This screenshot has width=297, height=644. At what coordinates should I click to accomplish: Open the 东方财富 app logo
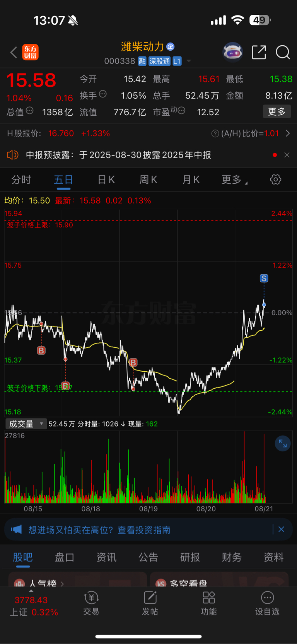coord(30,52)
